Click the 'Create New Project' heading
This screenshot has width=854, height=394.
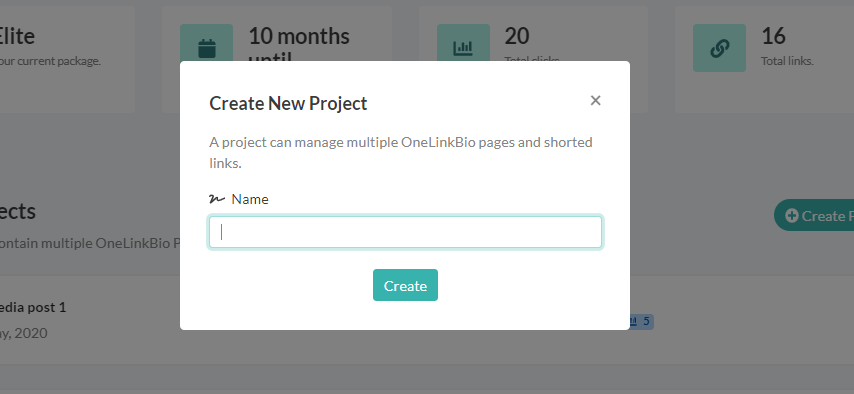288,103
